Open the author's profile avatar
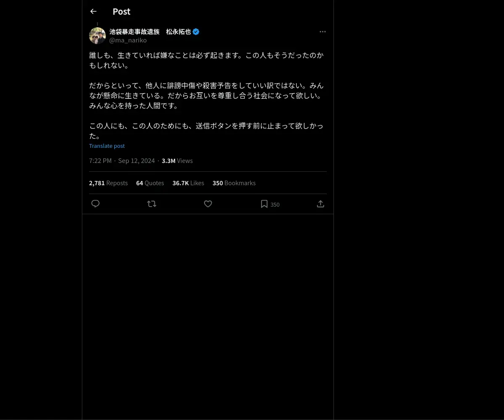The image size is (504, 420). click(97, 36)
